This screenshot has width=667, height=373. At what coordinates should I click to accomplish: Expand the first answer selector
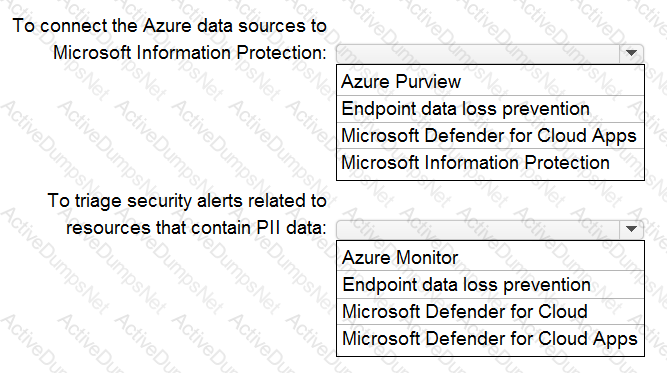tap(631, 54)
